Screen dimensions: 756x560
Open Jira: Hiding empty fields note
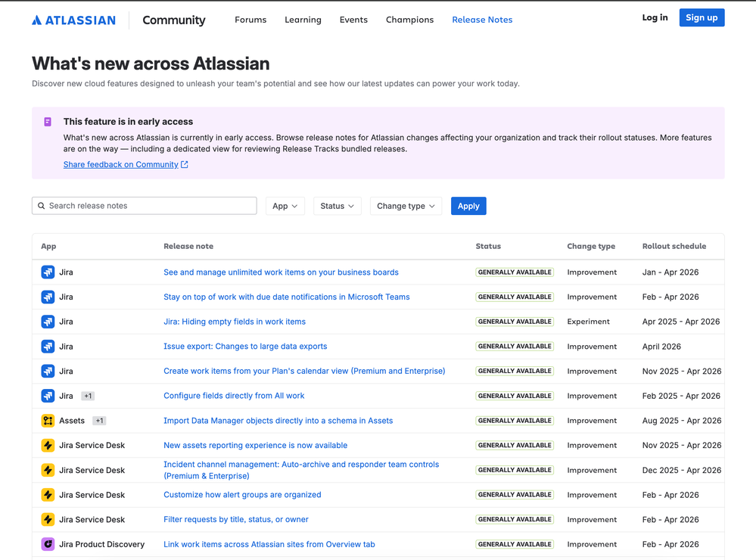235,322
